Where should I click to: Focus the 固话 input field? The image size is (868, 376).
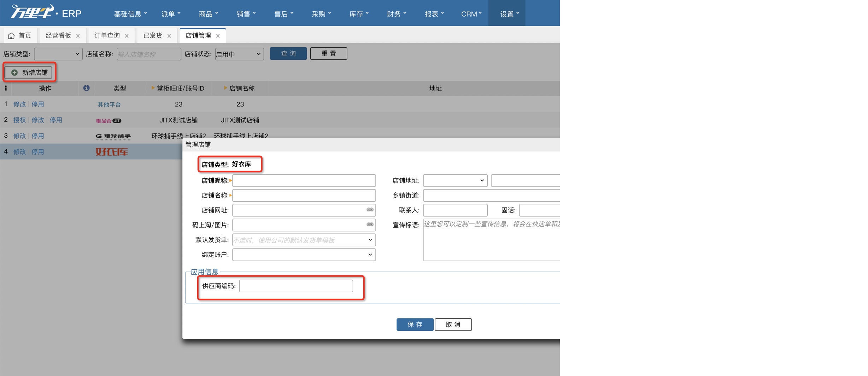coord(539,210)
